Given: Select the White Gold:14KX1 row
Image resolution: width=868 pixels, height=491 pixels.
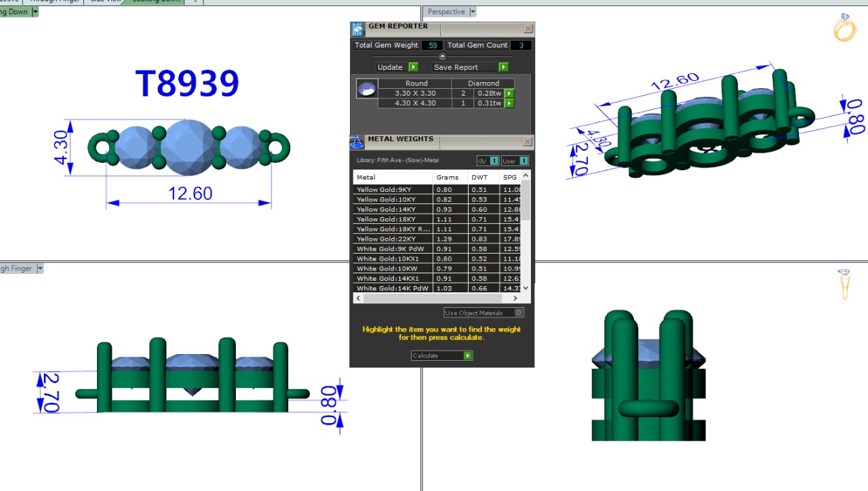Looking at the screenshot, I should coord(437,278).
